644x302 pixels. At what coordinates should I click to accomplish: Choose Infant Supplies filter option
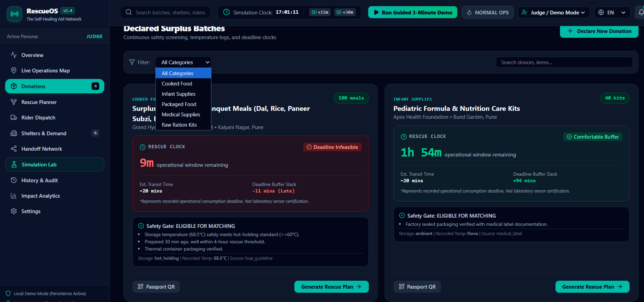[x=183, y=94]
